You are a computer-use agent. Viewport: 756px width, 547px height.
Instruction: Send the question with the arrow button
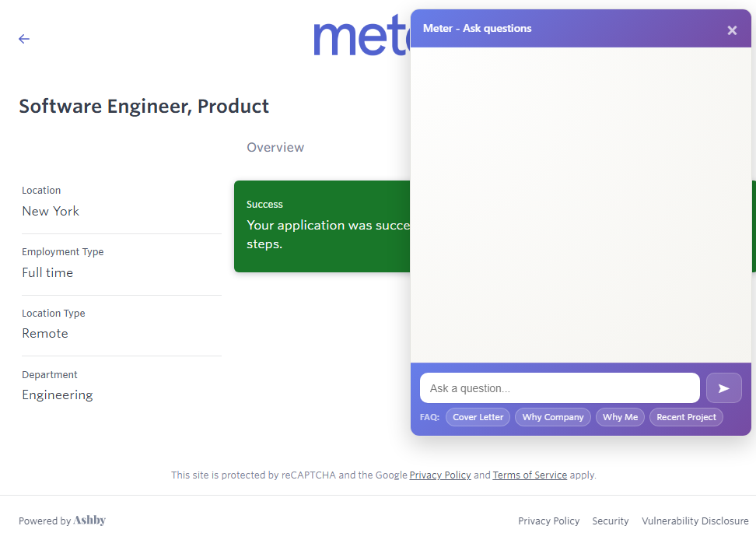723,388
